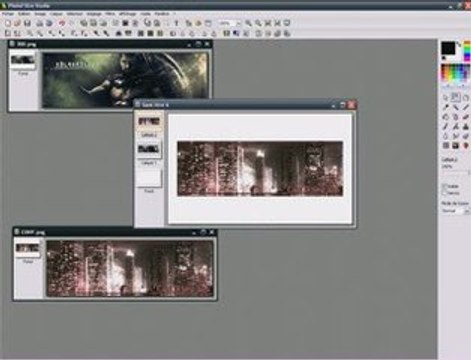Select the Line tool
The height and width of the screenshot is (360, 471).
466,107
